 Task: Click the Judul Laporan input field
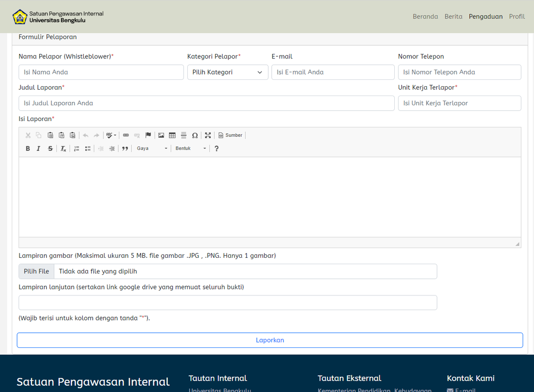tap(206, 103)
